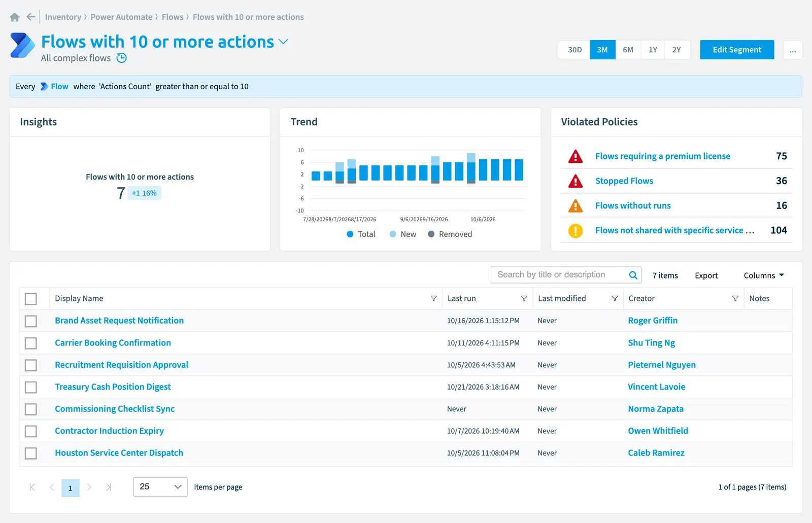Check the Treasury Cash Position Digest row
Viewport: 812px width, 523px height.
(31, 388)
